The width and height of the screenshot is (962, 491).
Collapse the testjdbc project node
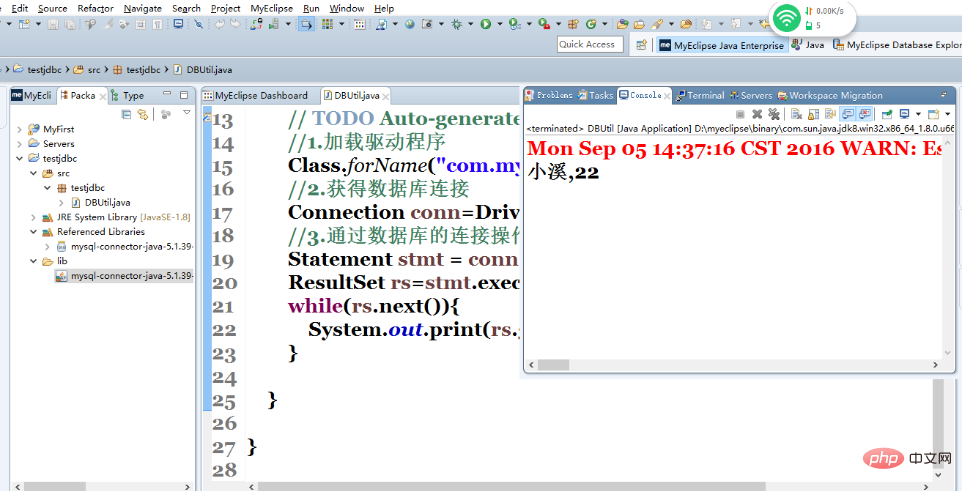coord(20,158)
